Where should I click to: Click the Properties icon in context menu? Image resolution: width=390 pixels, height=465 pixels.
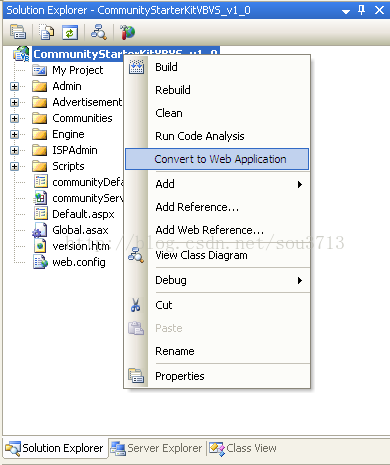[x=136, y=376]
